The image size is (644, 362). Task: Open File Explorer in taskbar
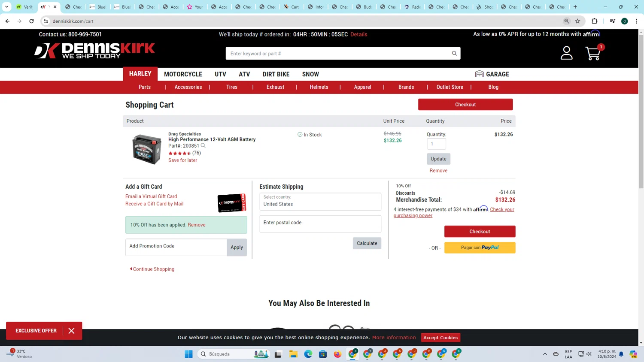point(293,354)
